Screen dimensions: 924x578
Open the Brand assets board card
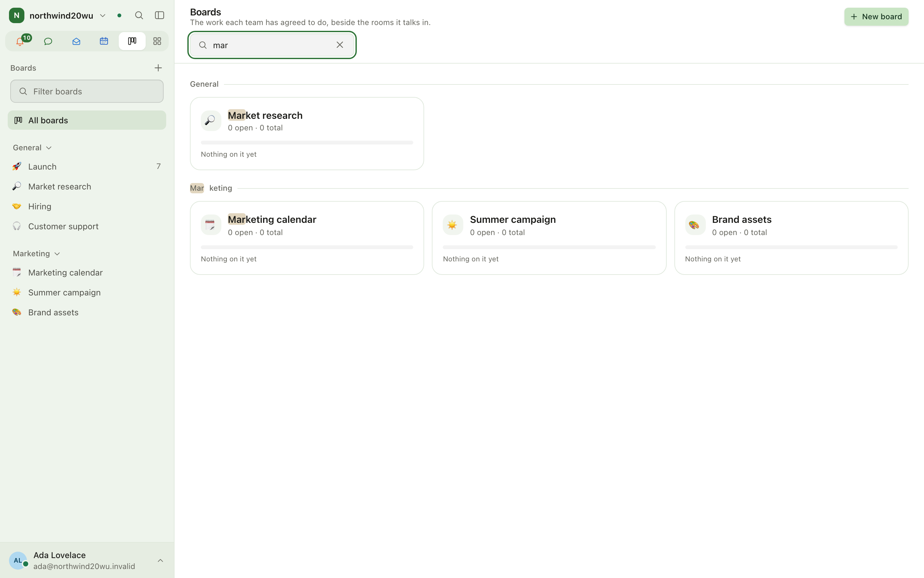(x=791, y=238)
